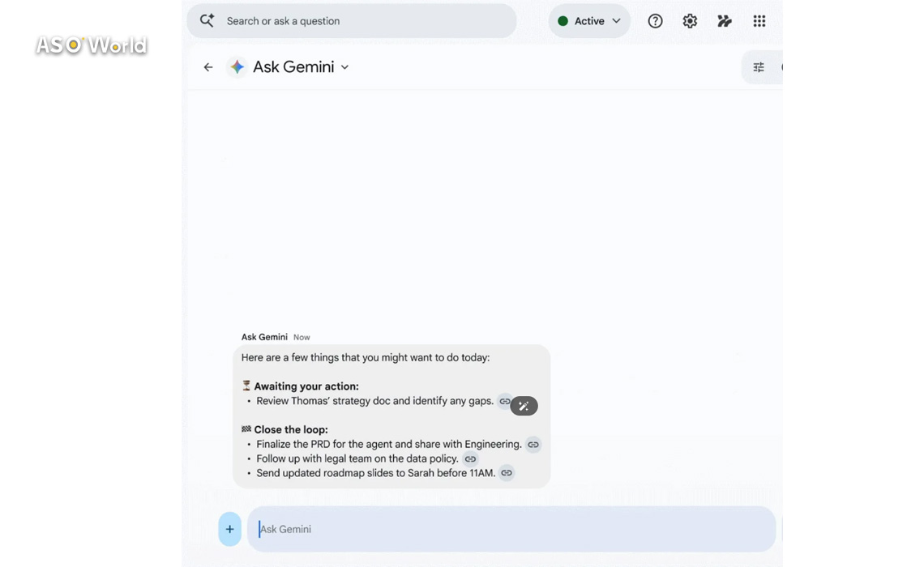The height and width of the screenshot is (567, 924).
Task: Click into the Ask Gemini message box
Action: 511,529
